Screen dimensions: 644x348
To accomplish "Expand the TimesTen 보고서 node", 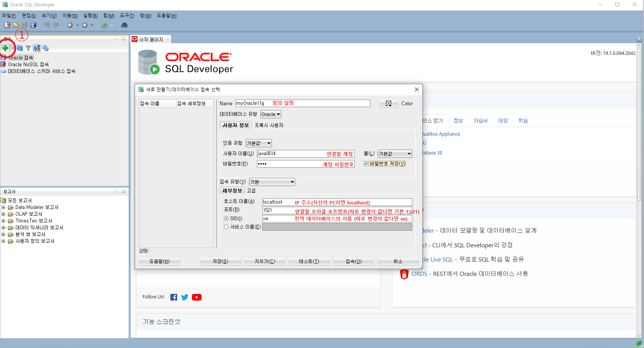I will [x=3, y=221].
